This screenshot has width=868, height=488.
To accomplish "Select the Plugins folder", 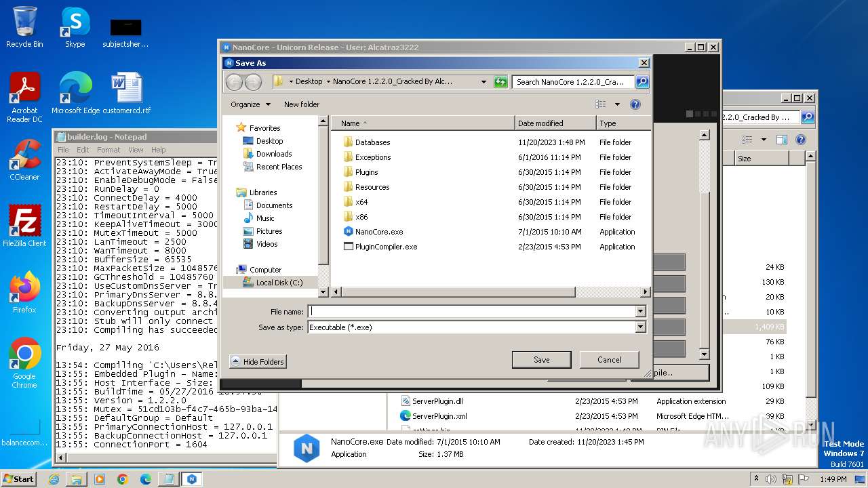I will coord(366,172).
